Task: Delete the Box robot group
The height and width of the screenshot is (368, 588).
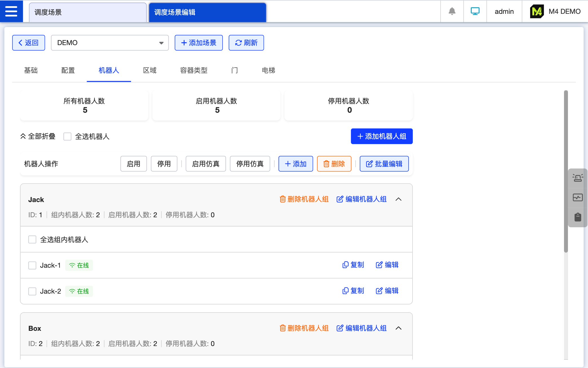Action: click(304, 328)
